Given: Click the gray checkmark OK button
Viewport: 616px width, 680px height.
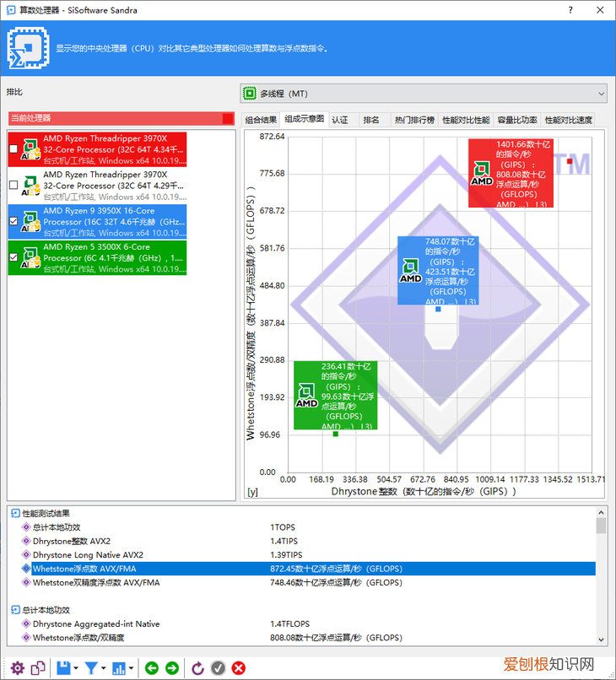Looking at the screenshot, I should 219,668.
